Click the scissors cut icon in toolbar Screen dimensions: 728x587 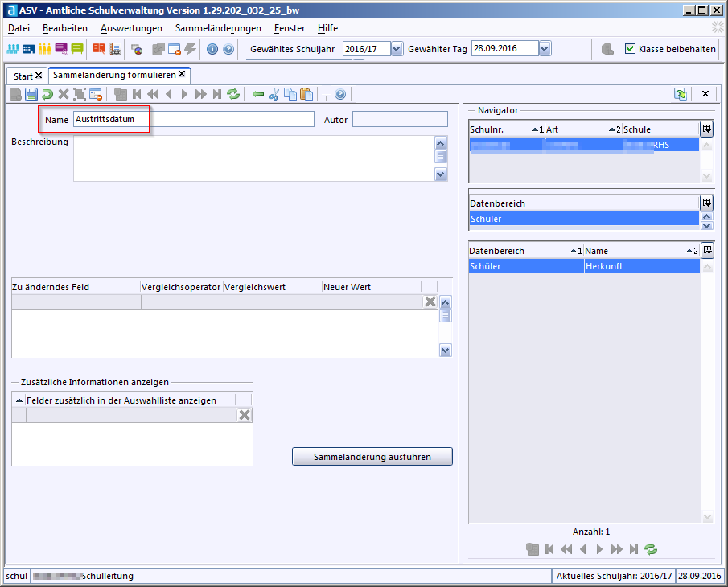point(274,94)
